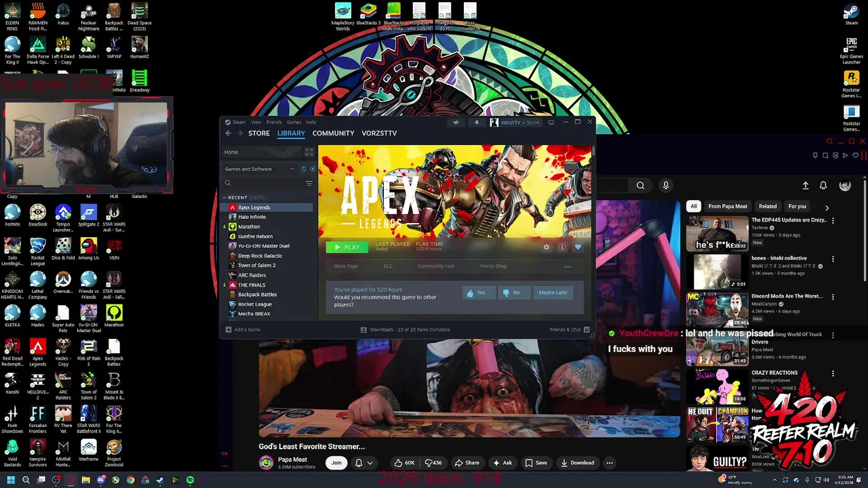Start YouTube voice search microphone

pyautogui.click(x=666, y=186)
